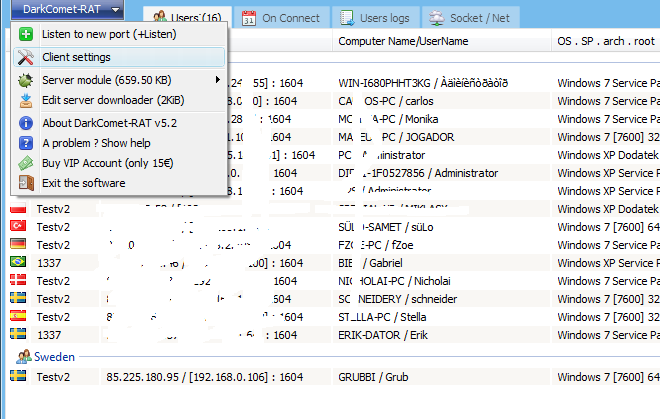The image size is (660, 419).
Task: Switch to the On Connect tab
Action: point(281,18)
